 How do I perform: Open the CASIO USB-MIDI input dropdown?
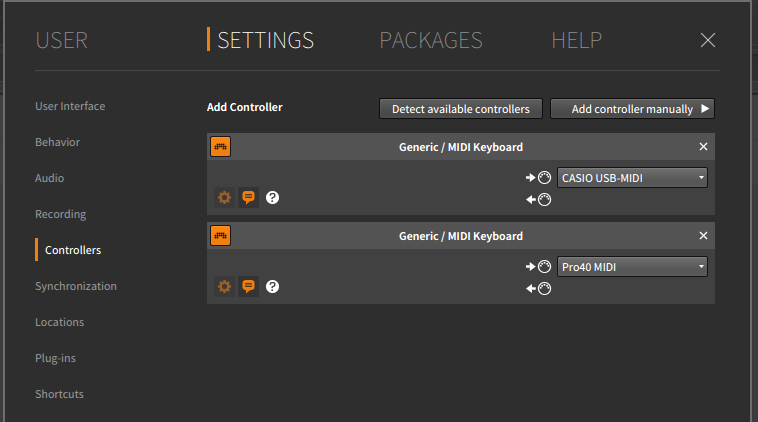632,178
